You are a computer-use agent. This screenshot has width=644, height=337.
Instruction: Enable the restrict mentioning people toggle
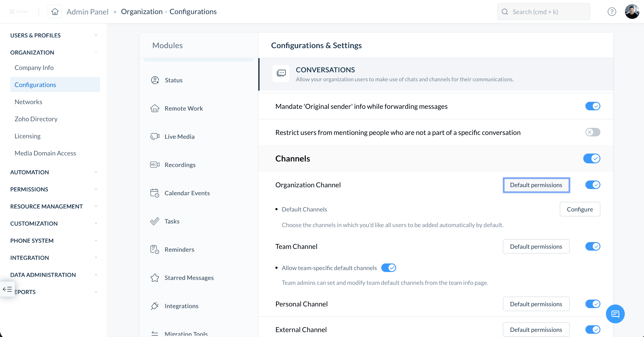pos(593,132)
